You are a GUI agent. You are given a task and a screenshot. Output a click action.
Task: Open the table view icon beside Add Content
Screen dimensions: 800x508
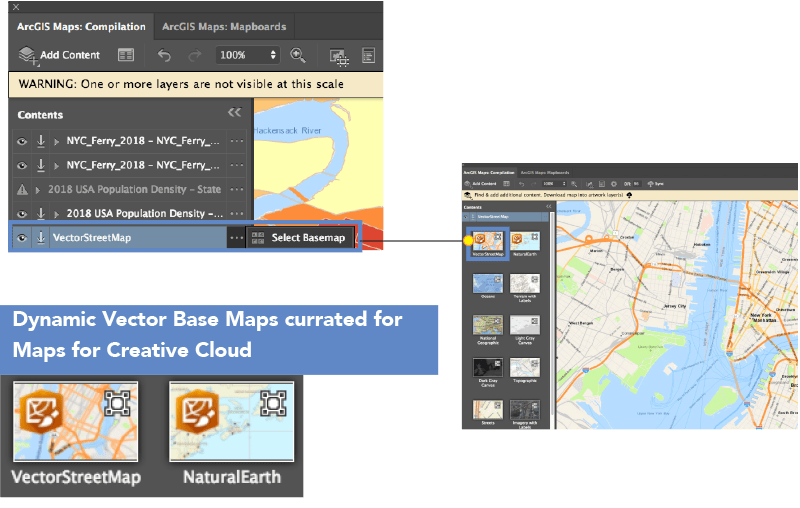(x=126, y=55)
